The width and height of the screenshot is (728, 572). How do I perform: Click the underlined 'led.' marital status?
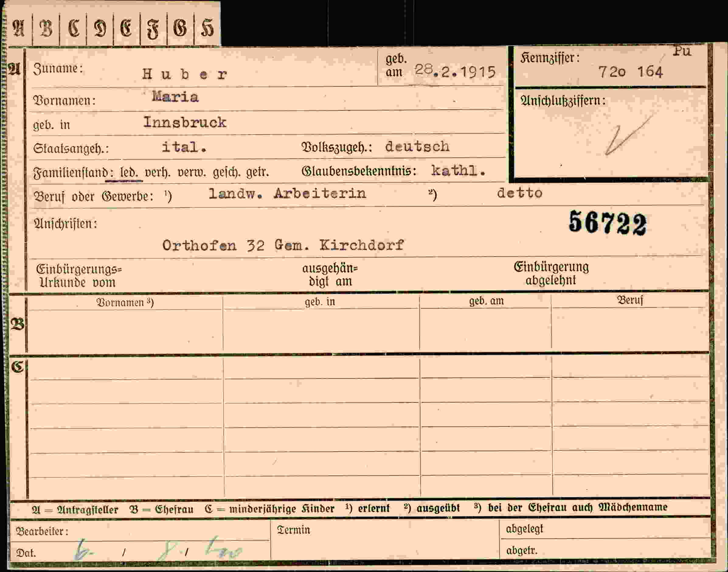(129, 173)
